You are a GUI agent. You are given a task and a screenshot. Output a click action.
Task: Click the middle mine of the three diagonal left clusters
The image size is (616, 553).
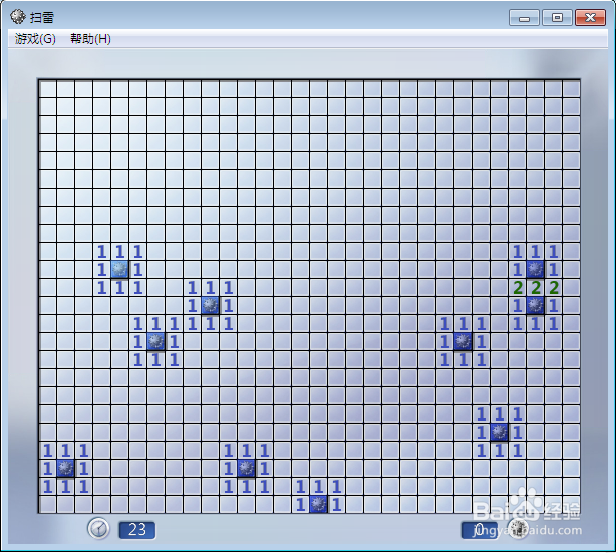coord(210,306)
